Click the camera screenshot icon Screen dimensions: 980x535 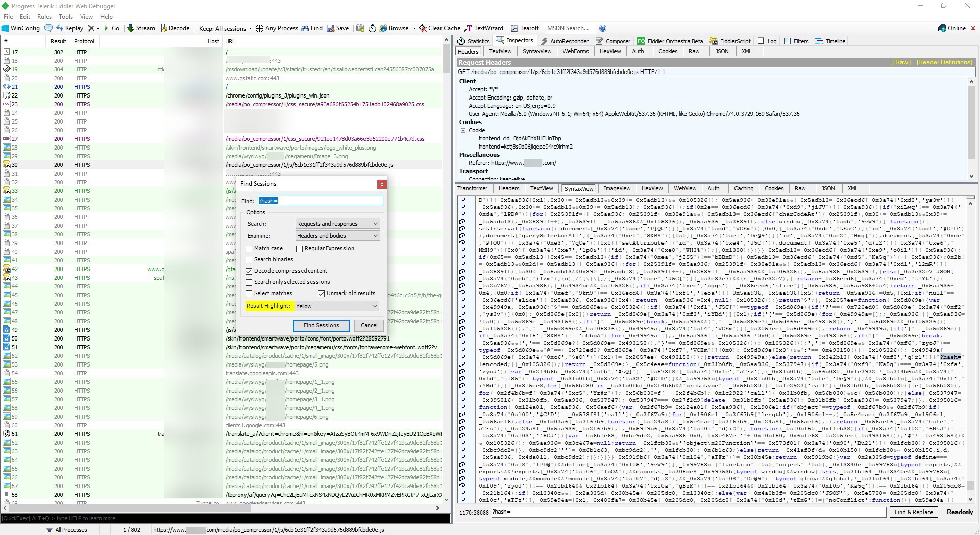pyautogui.click(x=360, y=28)
